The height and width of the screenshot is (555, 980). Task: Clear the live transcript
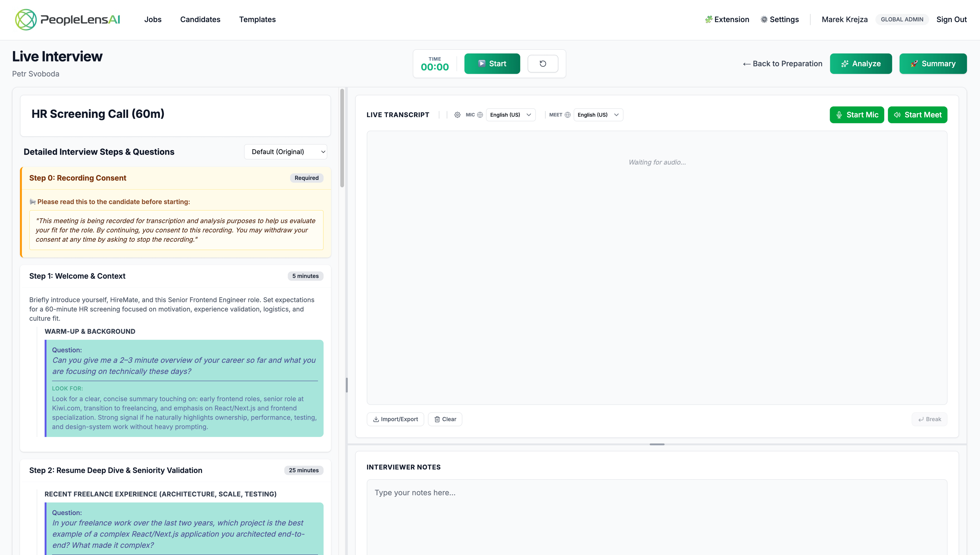coord(445,419)
